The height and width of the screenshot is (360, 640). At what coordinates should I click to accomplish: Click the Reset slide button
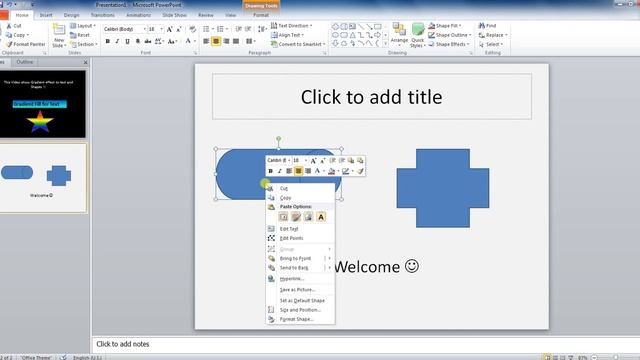[80, 35]
